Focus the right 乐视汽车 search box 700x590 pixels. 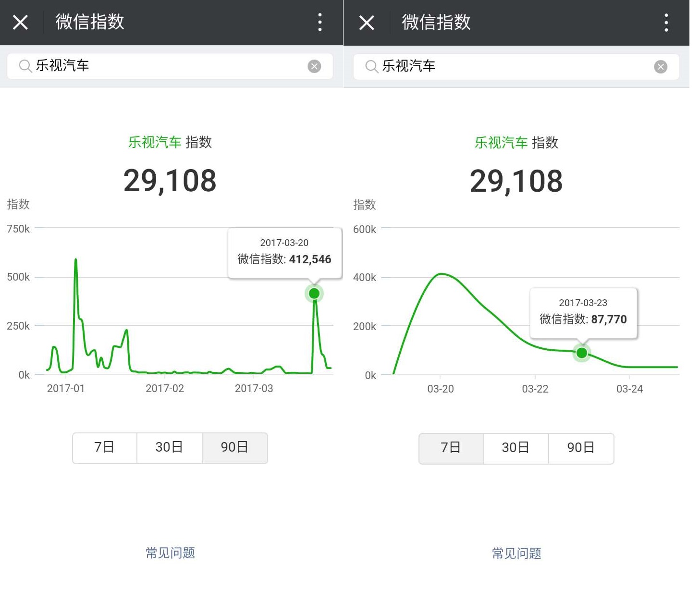(516, 67)
